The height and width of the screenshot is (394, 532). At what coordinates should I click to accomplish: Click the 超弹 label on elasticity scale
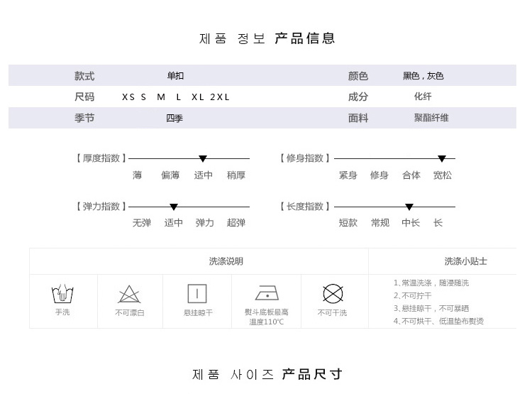point(236,223)
